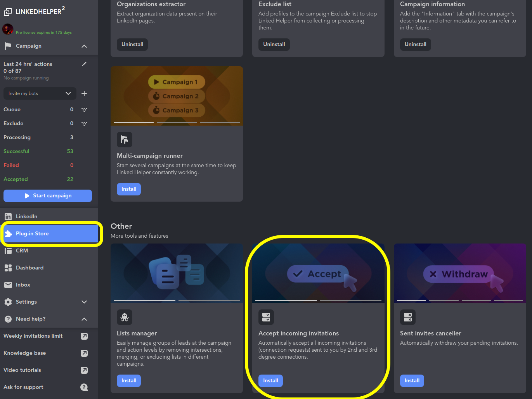Click Accept incoming invitations preview image

pyautogui.click(x=318, y=273)
